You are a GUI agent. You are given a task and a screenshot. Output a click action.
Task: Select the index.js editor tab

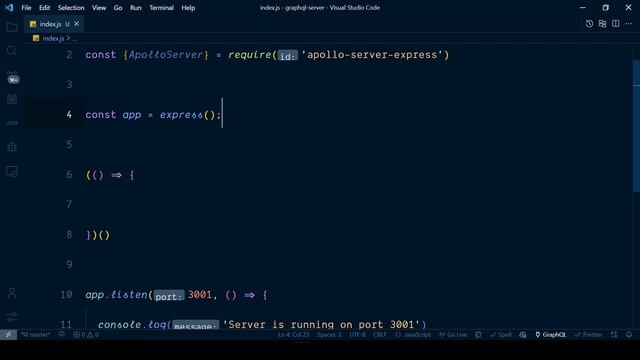54,24
